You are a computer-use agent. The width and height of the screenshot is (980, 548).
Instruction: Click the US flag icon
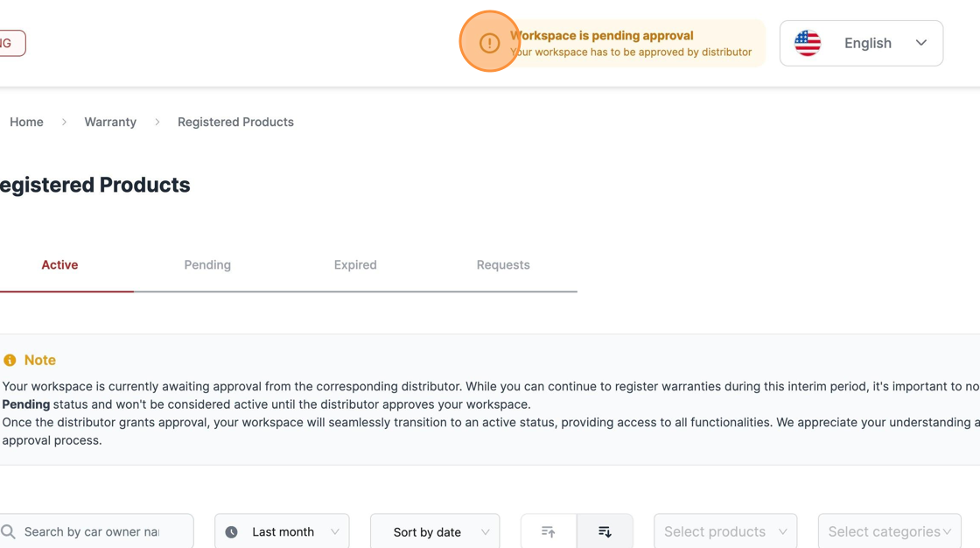[808, 43]
